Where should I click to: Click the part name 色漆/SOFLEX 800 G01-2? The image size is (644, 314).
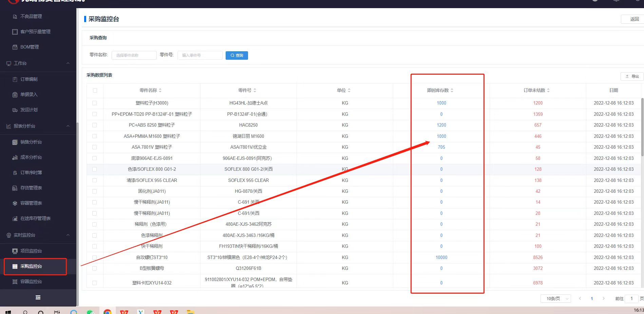(x=152, y=169)
